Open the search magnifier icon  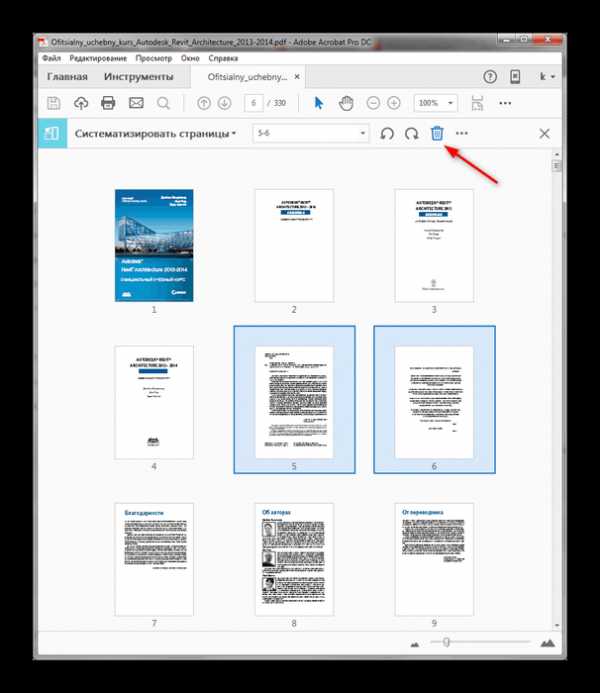tap(163, 103)
